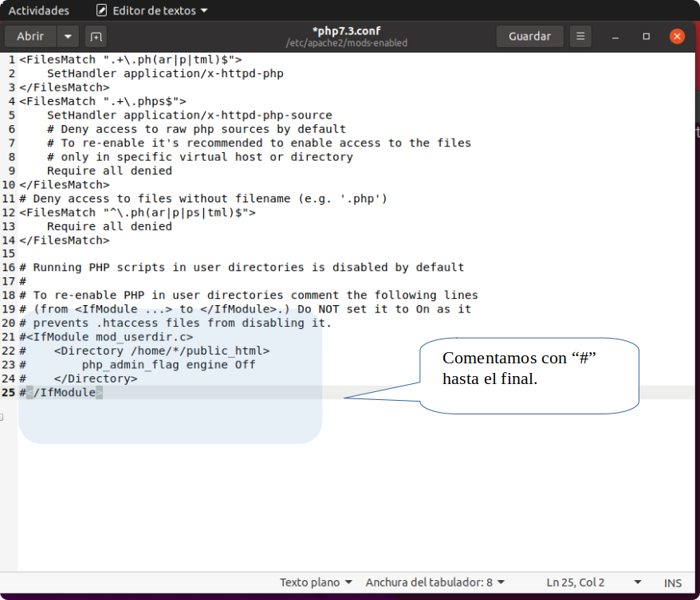This screenshot has height=600, width=700.
Task: Click '# Deny access to files without filename' comment
Action: (203, 198)
